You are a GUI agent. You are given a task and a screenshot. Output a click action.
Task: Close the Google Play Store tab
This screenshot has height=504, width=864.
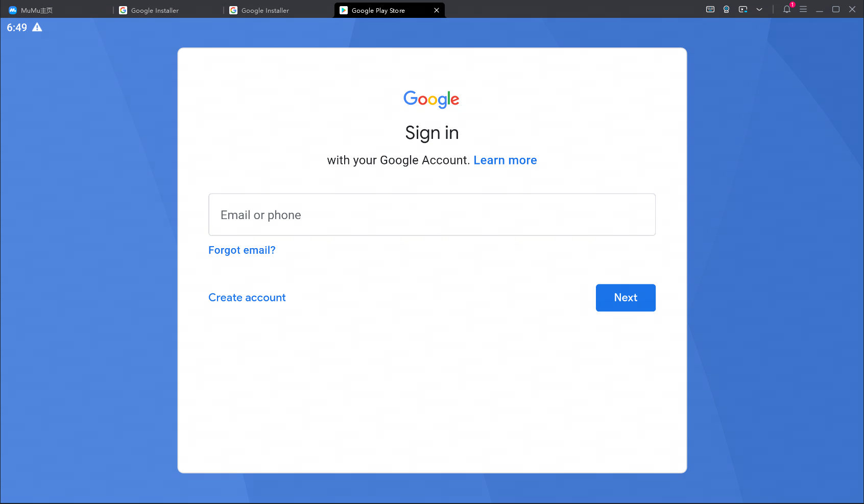(x=437, y=10)
